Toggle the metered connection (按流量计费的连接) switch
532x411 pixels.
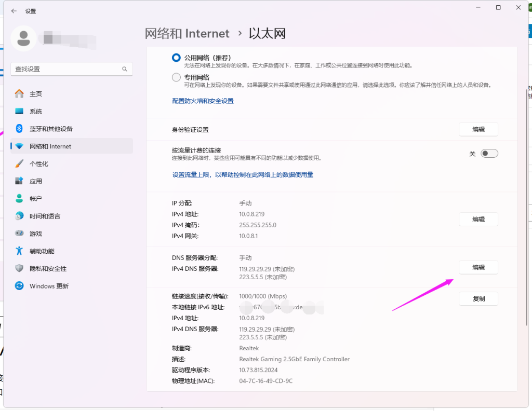point(489,154)
